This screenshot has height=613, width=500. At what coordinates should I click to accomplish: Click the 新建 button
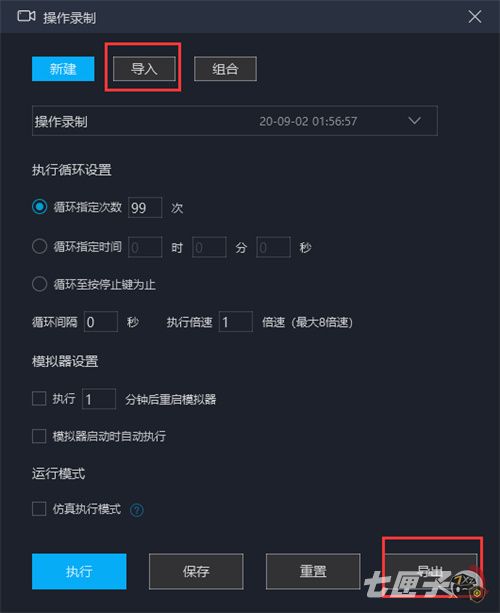coord(63,69)
